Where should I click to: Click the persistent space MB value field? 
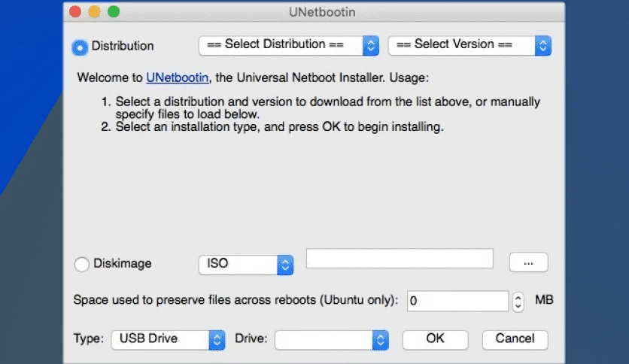coord(457,301)
